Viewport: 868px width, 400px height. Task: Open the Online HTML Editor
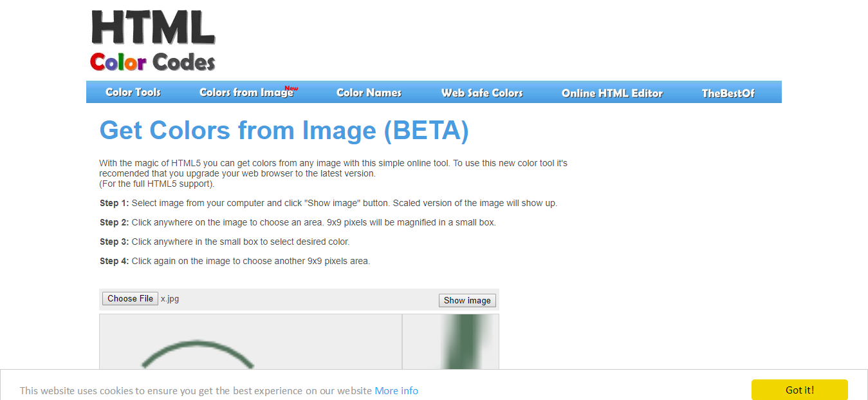pyautogui.click(x=612, y=93)
